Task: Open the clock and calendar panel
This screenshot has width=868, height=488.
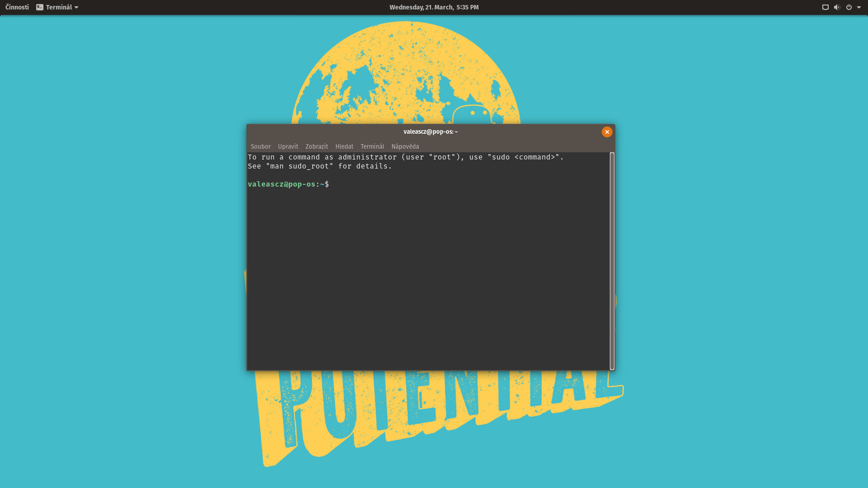Action: [x=434, y=7]
